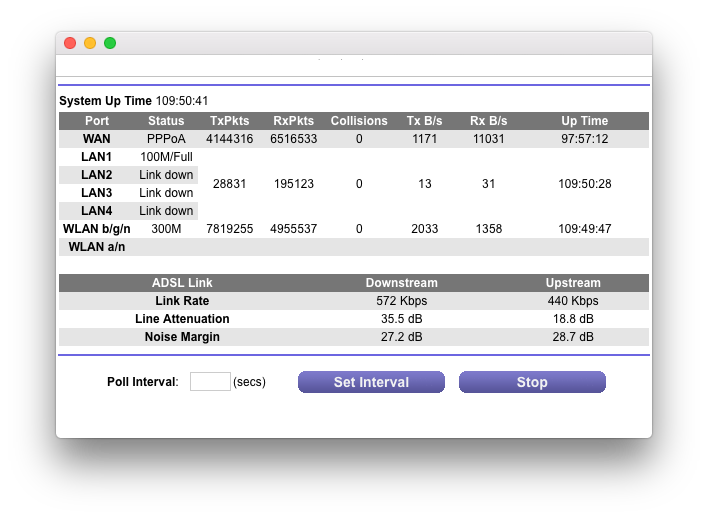Select LAN TxPkts value 28831
Viewport: 708px width, 518px height.
(x=229, y=184)
